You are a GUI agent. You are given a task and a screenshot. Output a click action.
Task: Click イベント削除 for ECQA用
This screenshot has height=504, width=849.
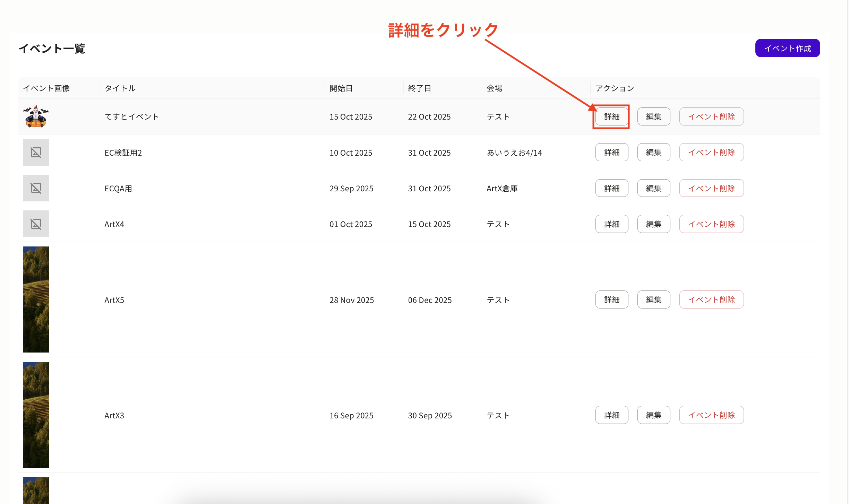711,188
